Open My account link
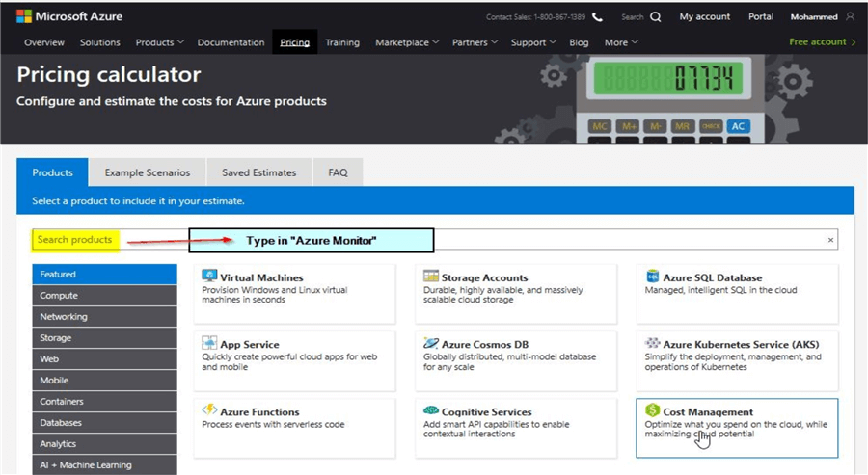 705,16
